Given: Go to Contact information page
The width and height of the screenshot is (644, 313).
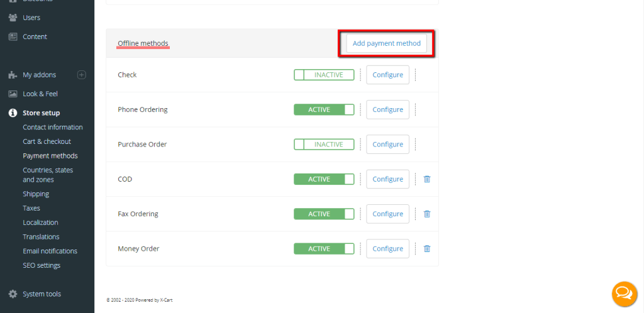Looking at the screenshot, I should coord(53,127).
